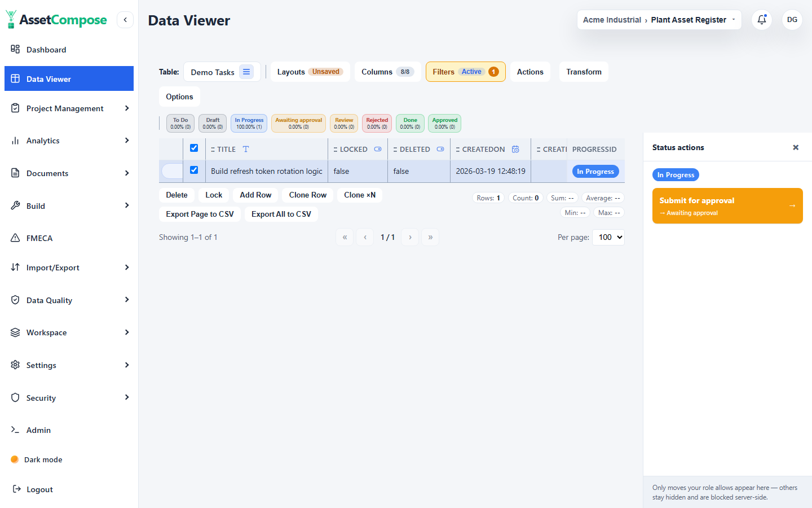Click the Add Row button
Image resolution: width=812 pixels, height=508 pixels.
click(x=255, y=195)
